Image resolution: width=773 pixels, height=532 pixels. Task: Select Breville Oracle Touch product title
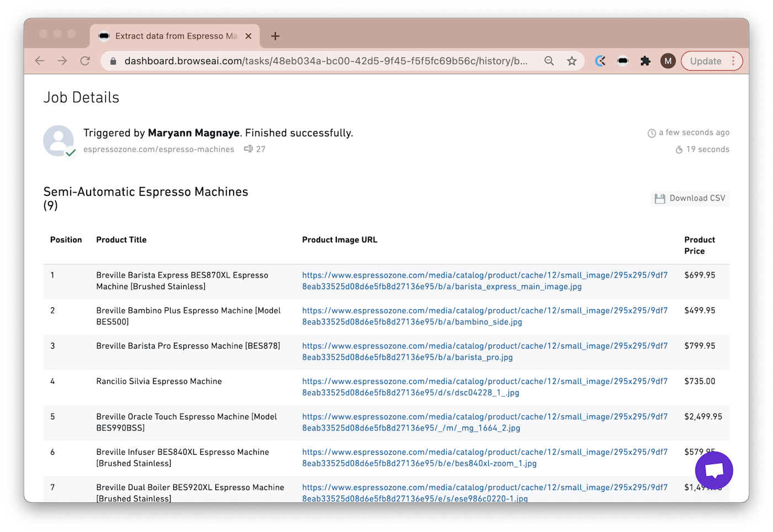(187, 422)
